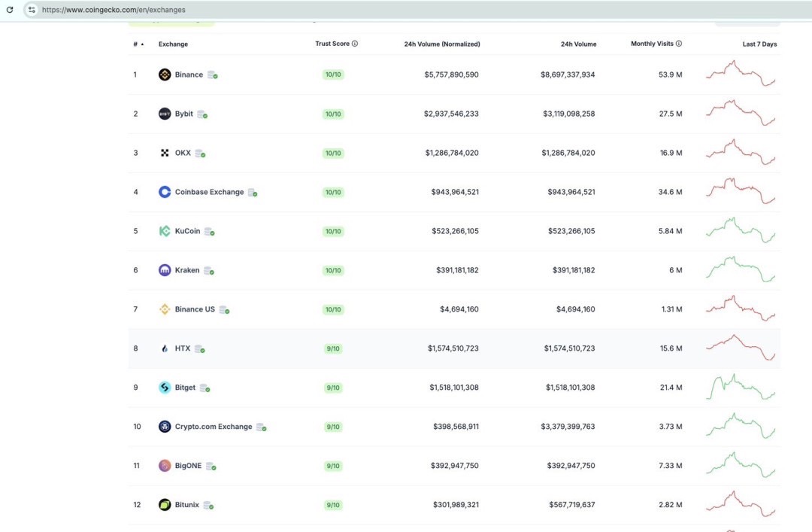Select Crypto.com's $3,379,399,763 24h volume
Image resolution: width=812 pixels, height=532 pixels.
[568, 426]
